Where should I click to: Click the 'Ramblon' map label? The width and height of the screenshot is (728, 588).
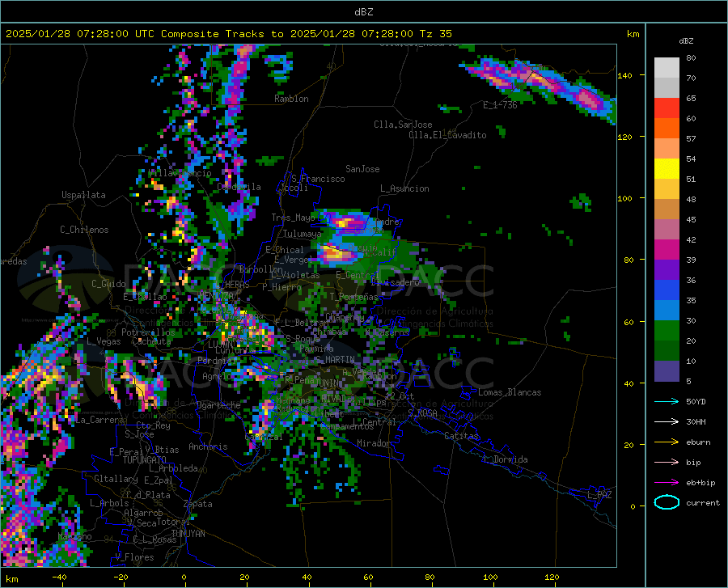click(x=291, y=99)
